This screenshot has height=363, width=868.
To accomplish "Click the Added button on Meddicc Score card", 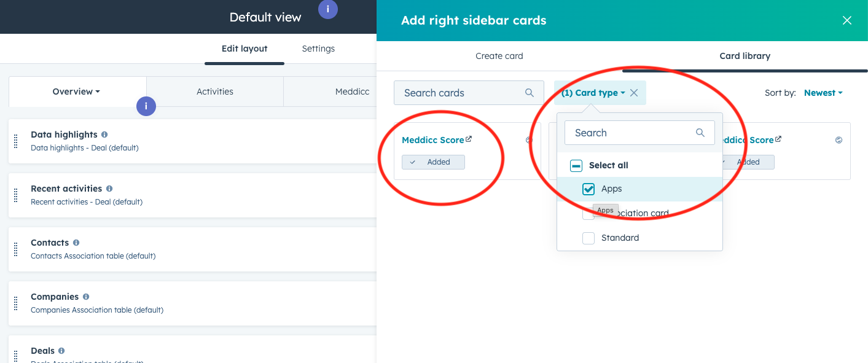I will (x=433, y=162).
